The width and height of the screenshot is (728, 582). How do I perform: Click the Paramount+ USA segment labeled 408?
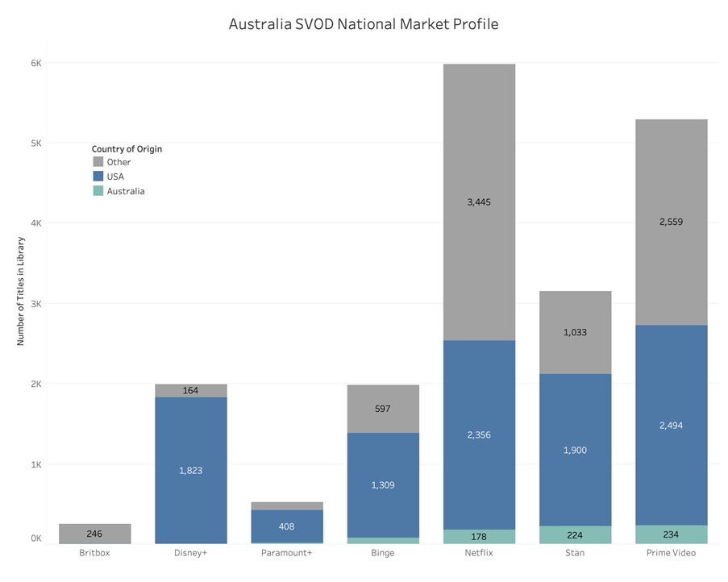(x=287, y=526)
